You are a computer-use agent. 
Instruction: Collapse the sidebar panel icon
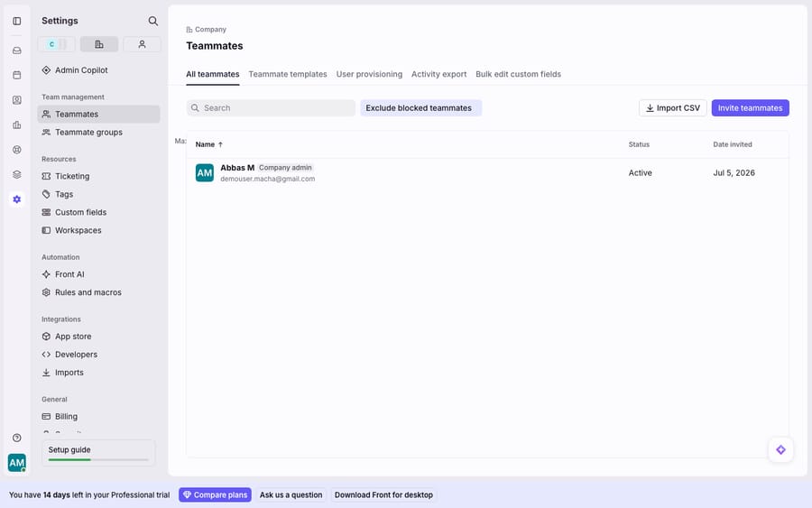[17, 22]
